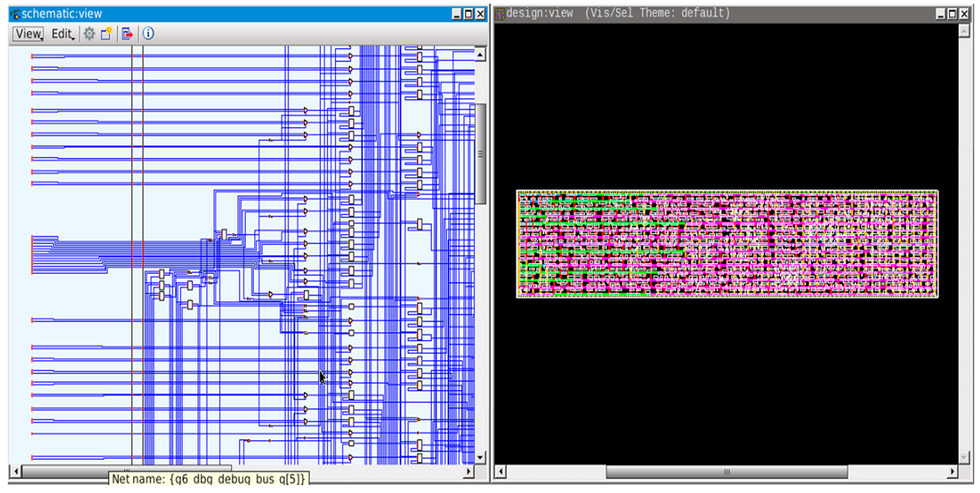Open schematic settings gear icon
980x493 pixels.
tap(89, 34)
